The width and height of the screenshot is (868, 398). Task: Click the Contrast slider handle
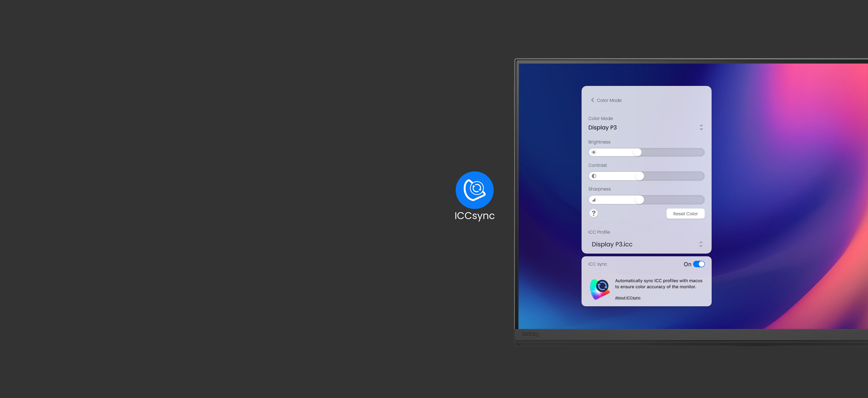tap(639, 176)
